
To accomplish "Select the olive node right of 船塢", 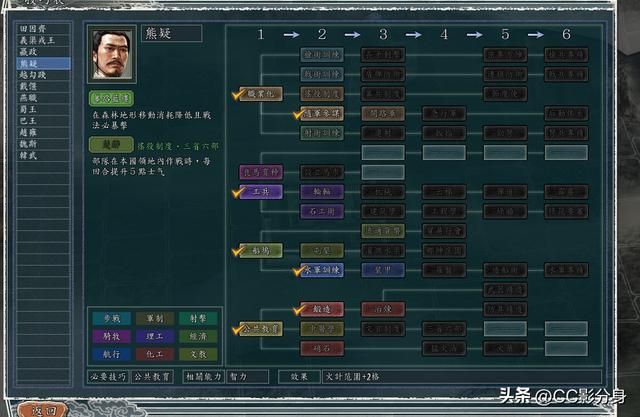I will click(322, 251).
